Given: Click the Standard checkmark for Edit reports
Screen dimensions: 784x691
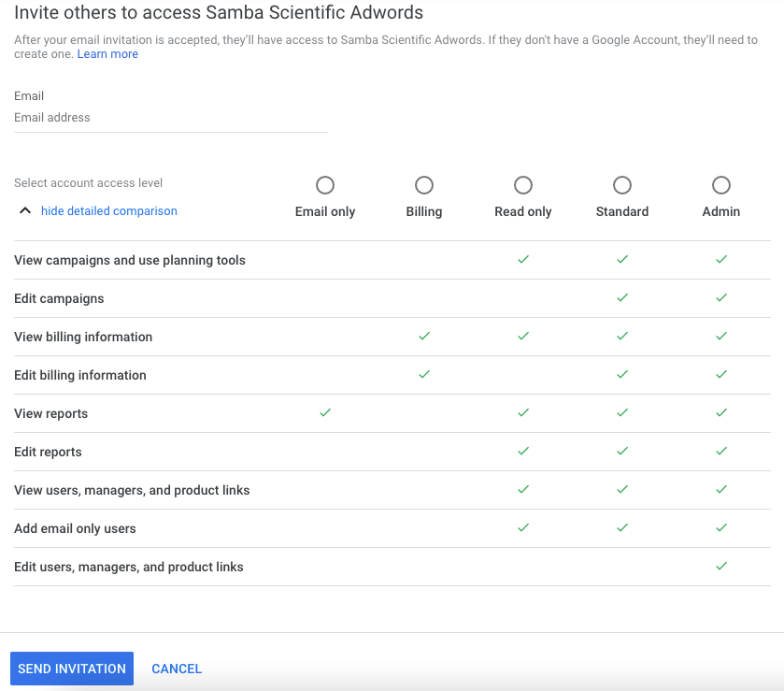Looking at the screenshot, I should pos(622,451).
